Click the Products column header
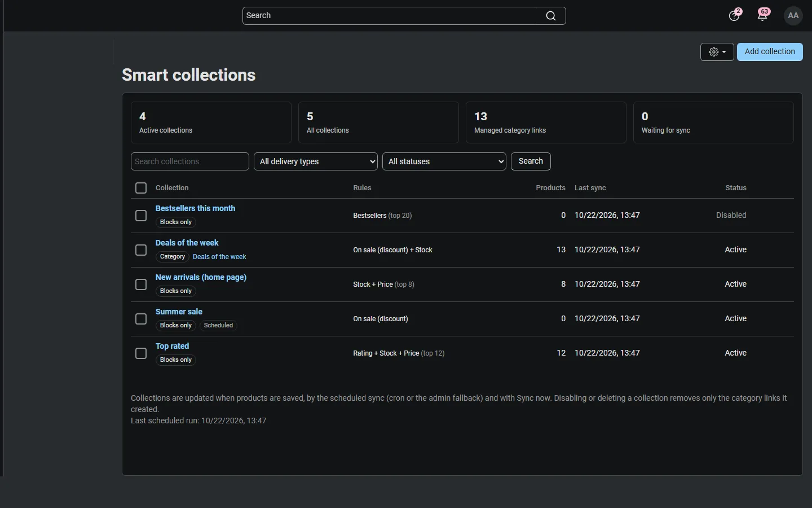 tap(550, 188)
